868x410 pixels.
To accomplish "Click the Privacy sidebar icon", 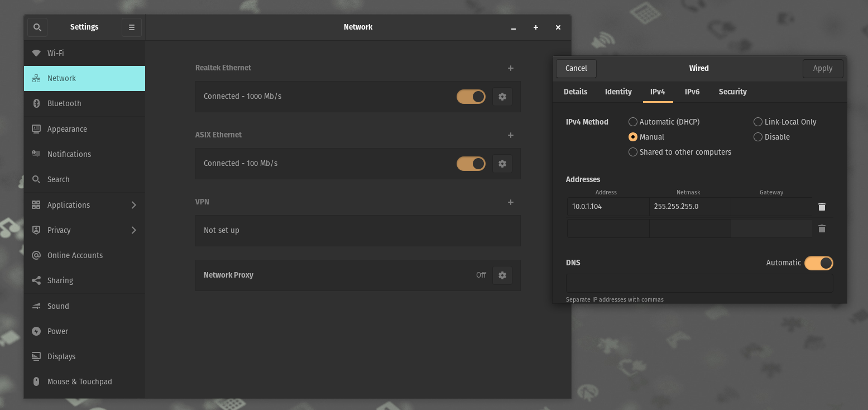I will [x=36, y=230].
